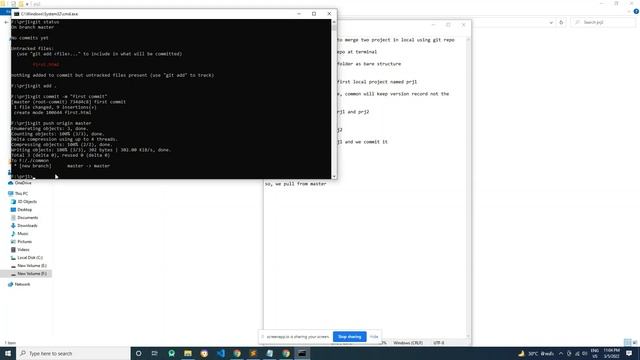Viewport: 640px width, 360px height.
Task: Open Pictures in the Explorer sidebar
Action: click(24, 242)
